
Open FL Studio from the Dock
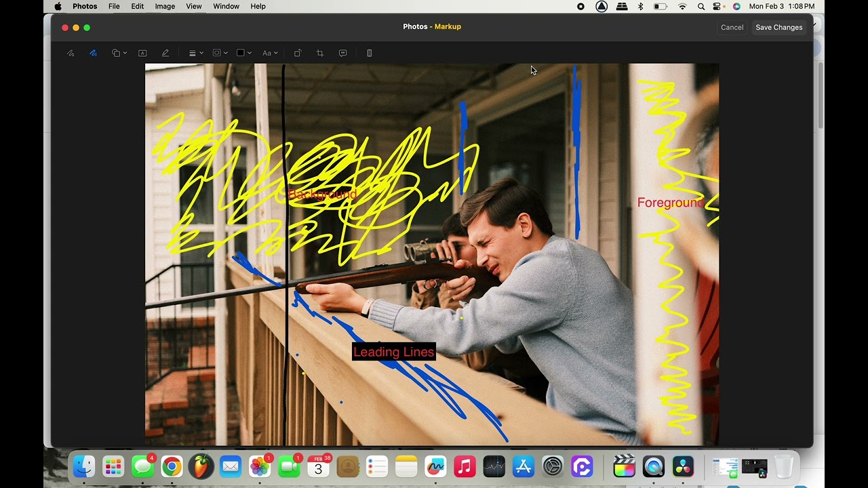point(201,466)
